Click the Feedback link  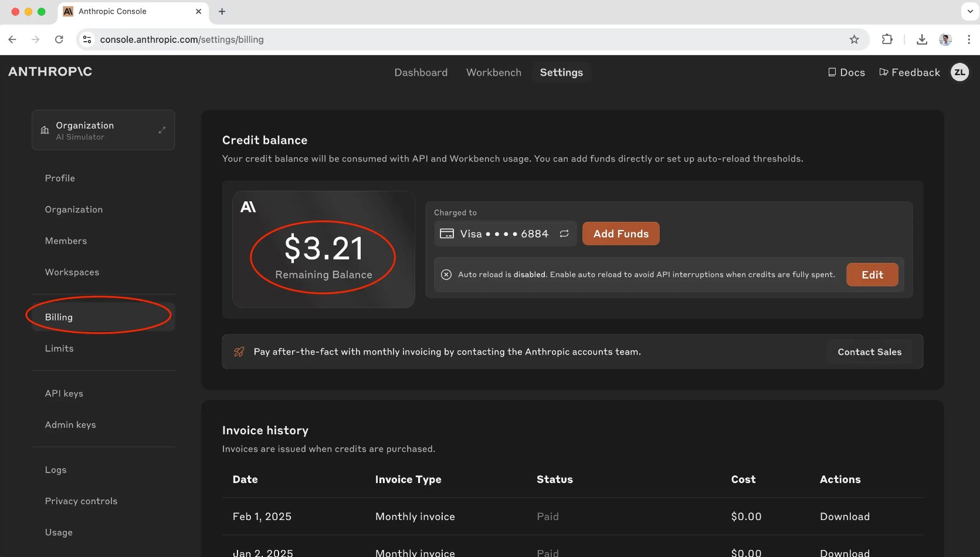(x=910, y=72)
